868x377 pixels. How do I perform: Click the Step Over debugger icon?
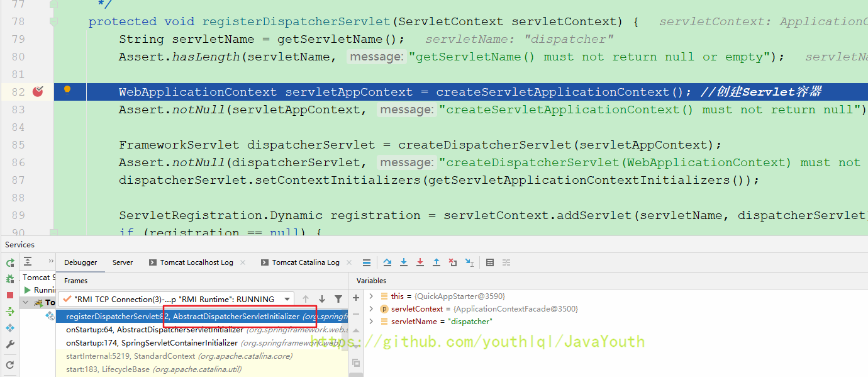(387, 262)
